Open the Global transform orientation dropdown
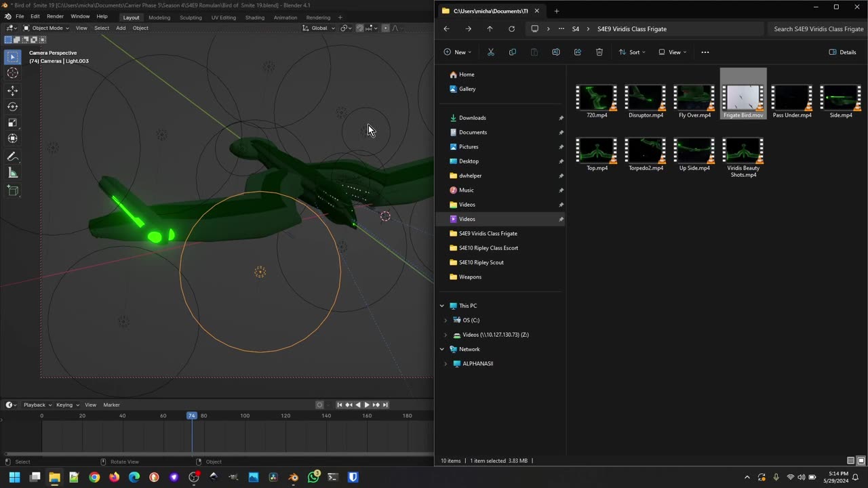The height and width of the screenshot is (488, 868). coord(319,28)
